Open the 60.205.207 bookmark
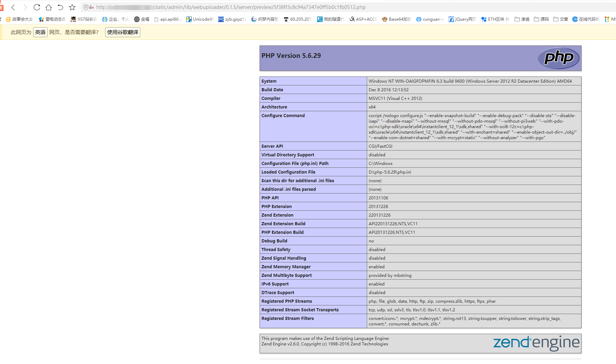 point(297,19)
